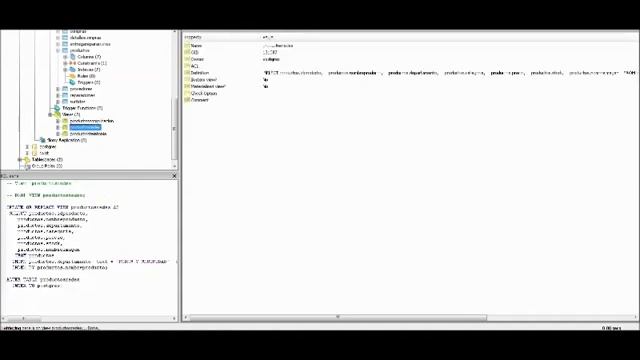640x360 pixels.
Task: Click the productos table icon
Action: click(65, 51)
